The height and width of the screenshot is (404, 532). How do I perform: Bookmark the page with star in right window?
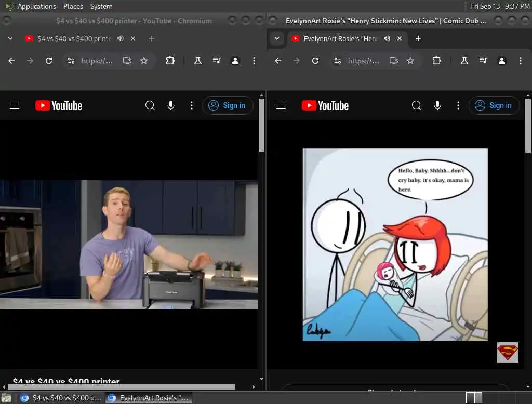point(410,61)
